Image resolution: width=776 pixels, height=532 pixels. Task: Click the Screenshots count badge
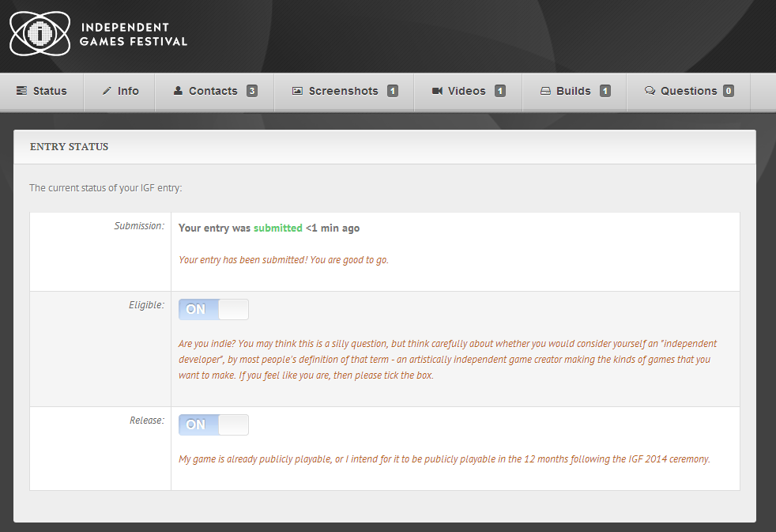coord(393,91)
